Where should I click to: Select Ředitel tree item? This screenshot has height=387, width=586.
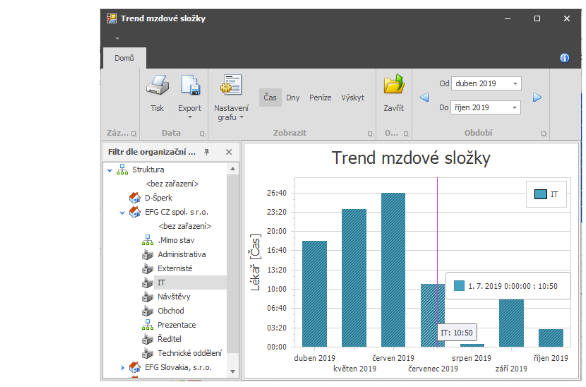click(169, 339)
